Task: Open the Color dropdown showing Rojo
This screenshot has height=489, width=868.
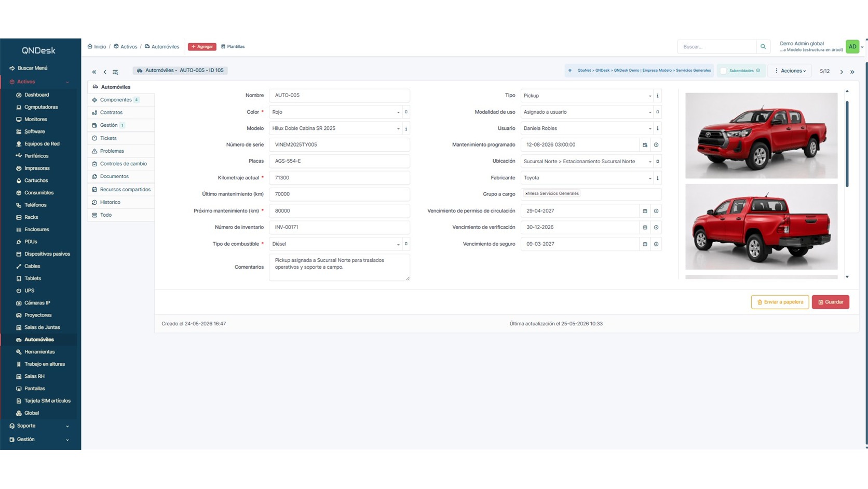Action: (x=335, y=112)
